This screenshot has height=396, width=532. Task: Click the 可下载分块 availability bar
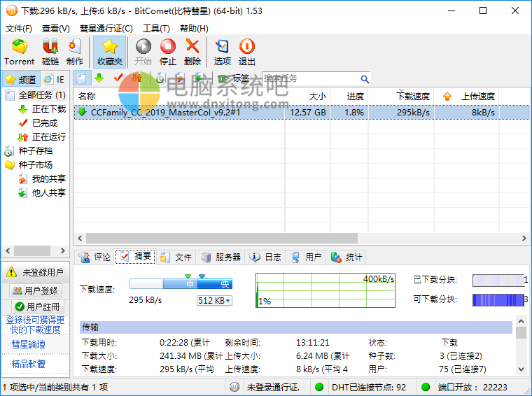click(x=498, y=299)
